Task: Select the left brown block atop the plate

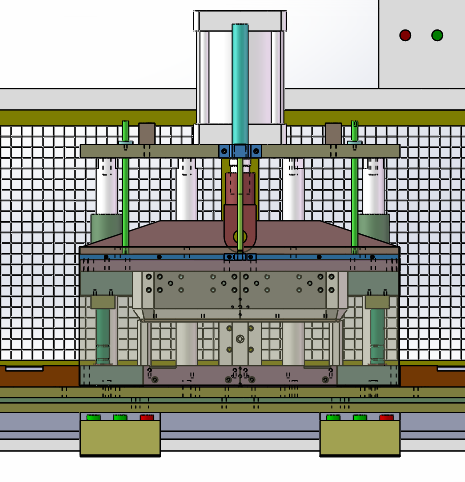Action: (147, 134)
